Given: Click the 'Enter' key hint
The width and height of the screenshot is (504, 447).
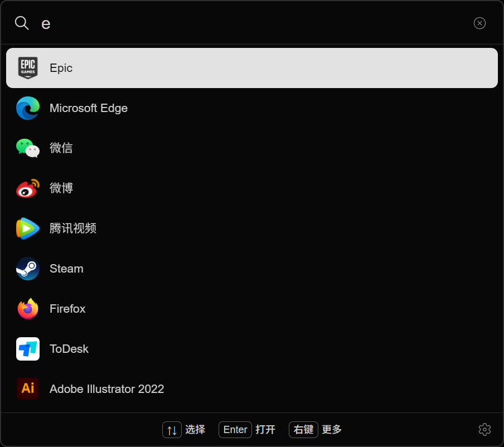Looking at the screenshot, I should tap(235, 430).
